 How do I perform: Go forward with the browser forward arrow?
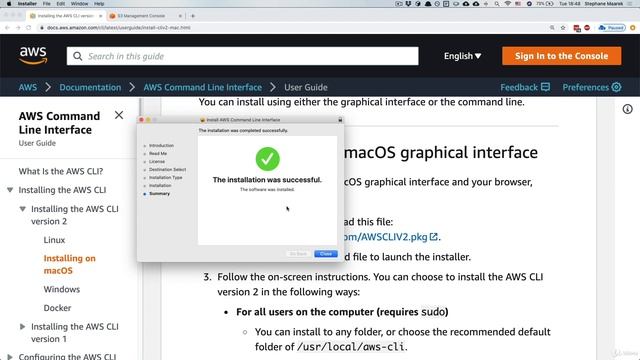[x=18, y=28]
